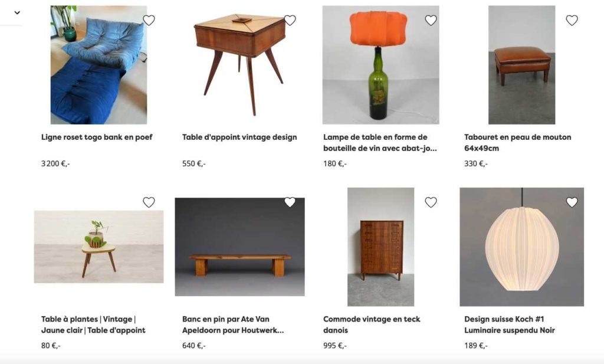Open the white pendant lamp photo
The width and height of the screenshot is (604, 364).
pos(521,247)
